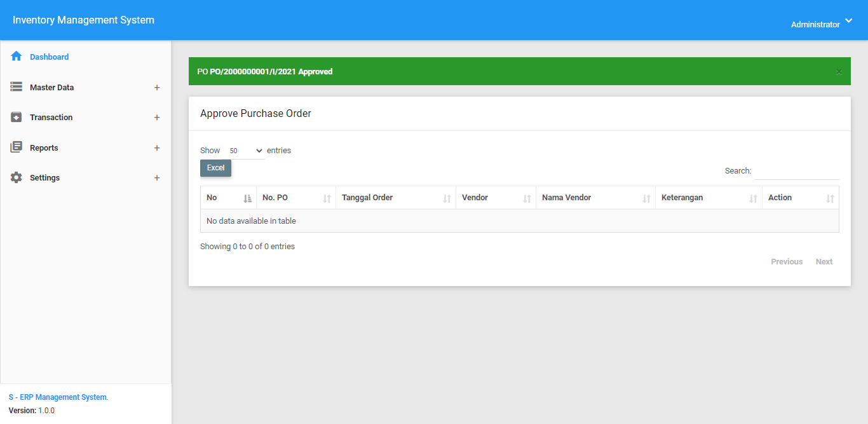Image resolution: width=868 pixels, height=424 pixels.
Task: Sort by Vendor column arrows
Action: tap(527, 198)
